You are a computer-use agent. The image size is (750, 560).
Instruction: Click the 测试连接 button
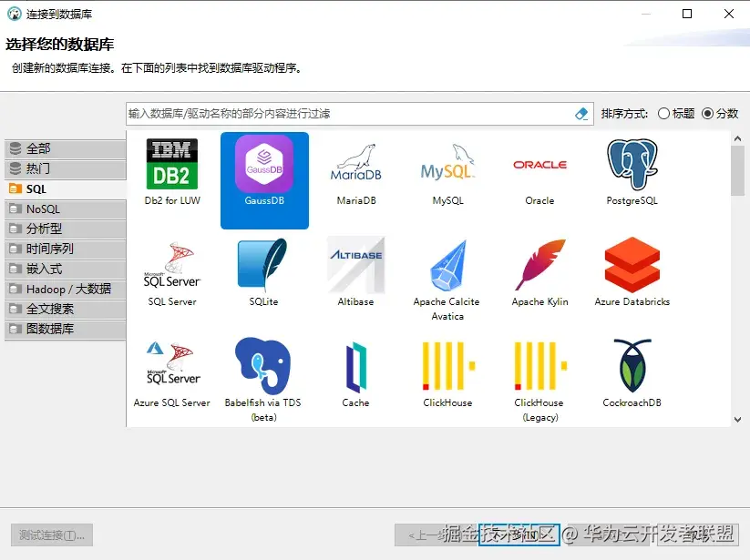click(x=52, y=535)
